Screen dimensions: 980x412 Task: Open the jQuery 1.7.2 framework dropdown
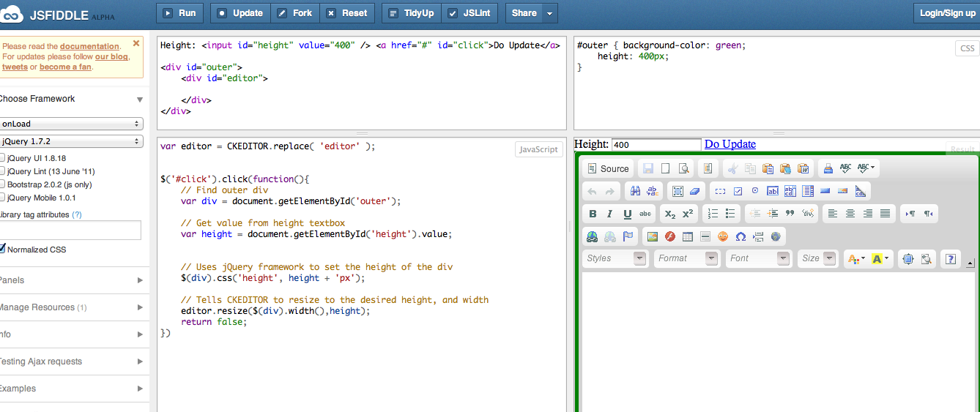click(x=71, y=141)
